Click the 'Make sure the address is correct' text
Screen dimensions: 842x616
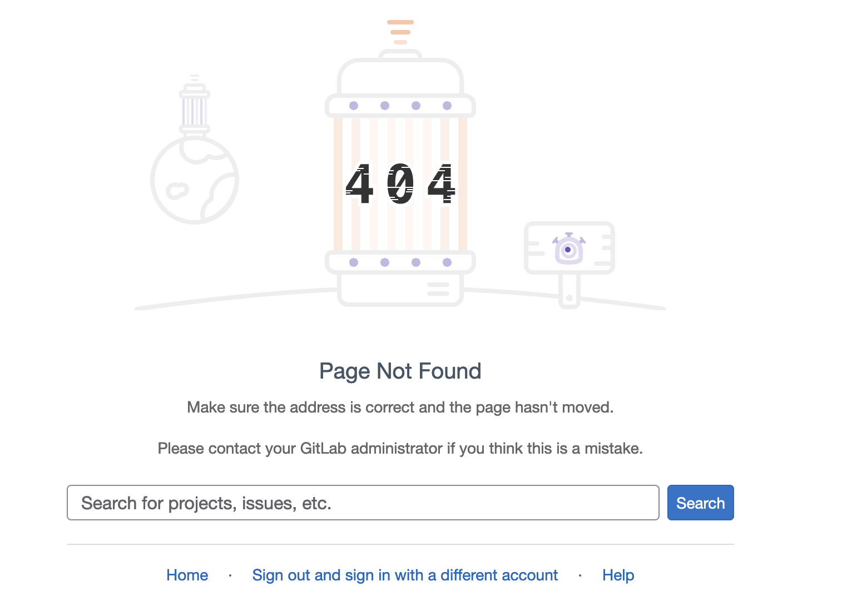(x=400, y=408)
